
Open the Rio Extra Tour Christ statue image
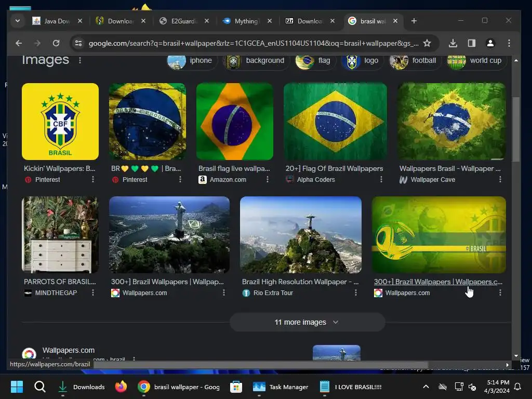click(x=301, y=235)
